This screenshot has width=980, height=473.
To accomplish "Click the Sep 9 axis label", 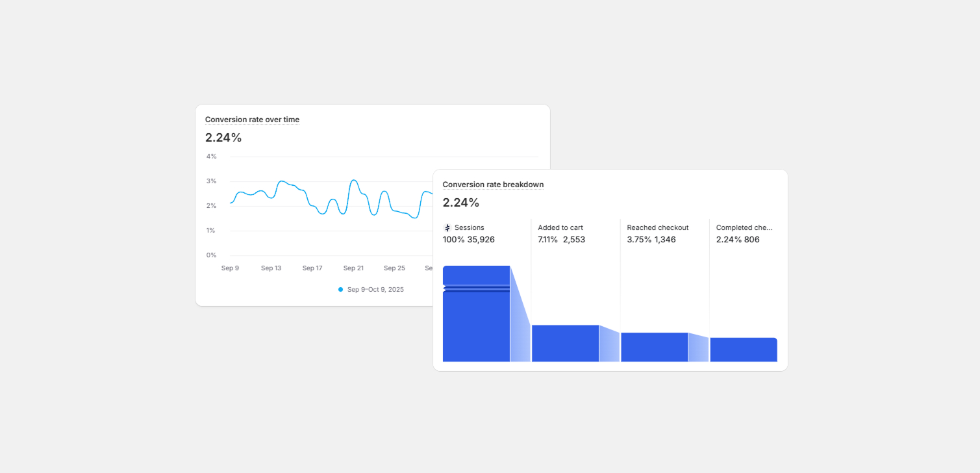I will pyautogui.click(x=230, y=268).
